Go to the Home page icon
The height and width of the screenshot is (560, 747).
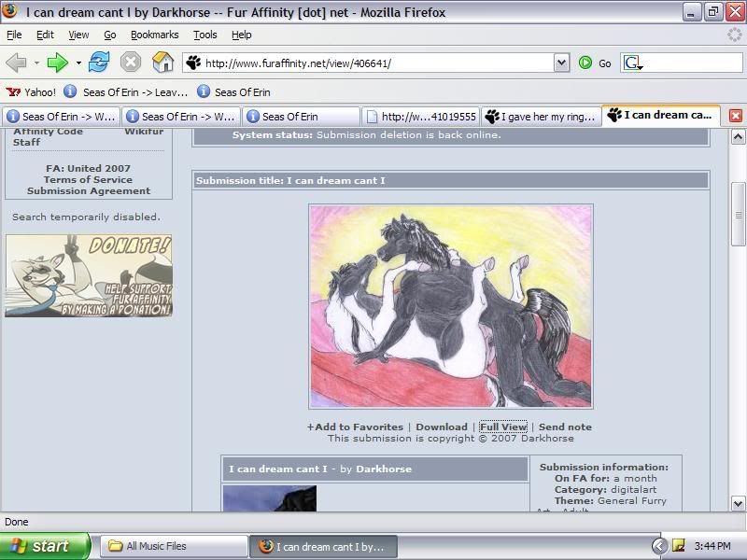pos(162,63)
